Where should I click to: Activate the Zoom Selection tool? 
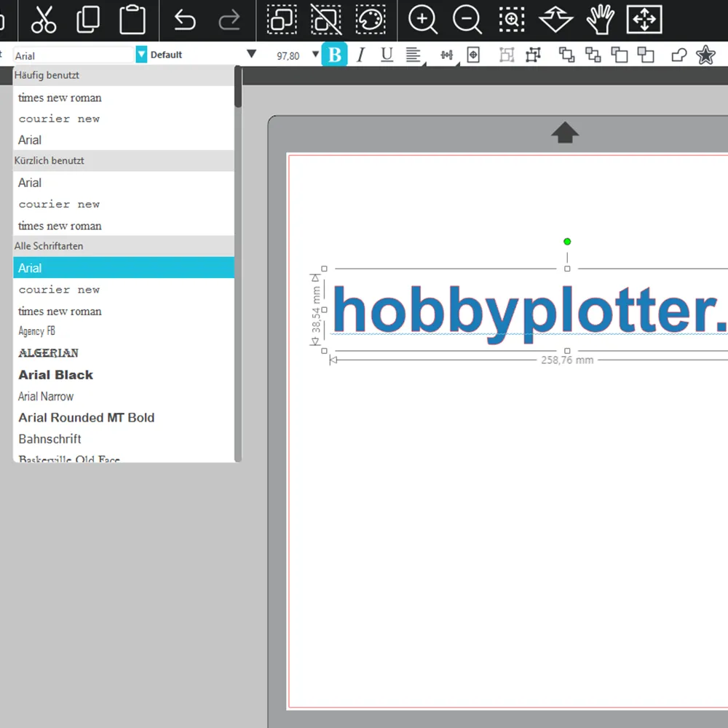(x=512, y=20)
